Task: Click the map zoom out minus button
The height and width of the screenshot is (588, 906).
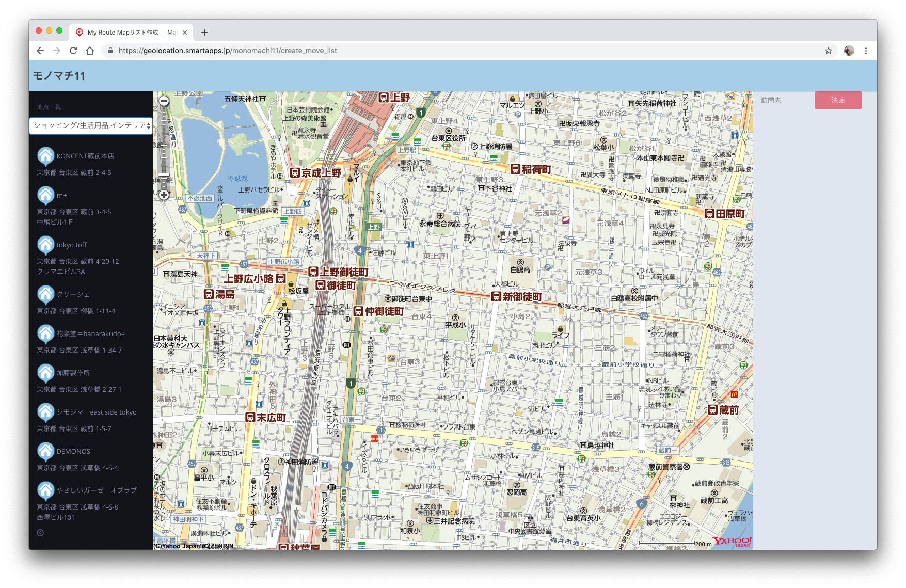Action: click(x=164, y=102)
